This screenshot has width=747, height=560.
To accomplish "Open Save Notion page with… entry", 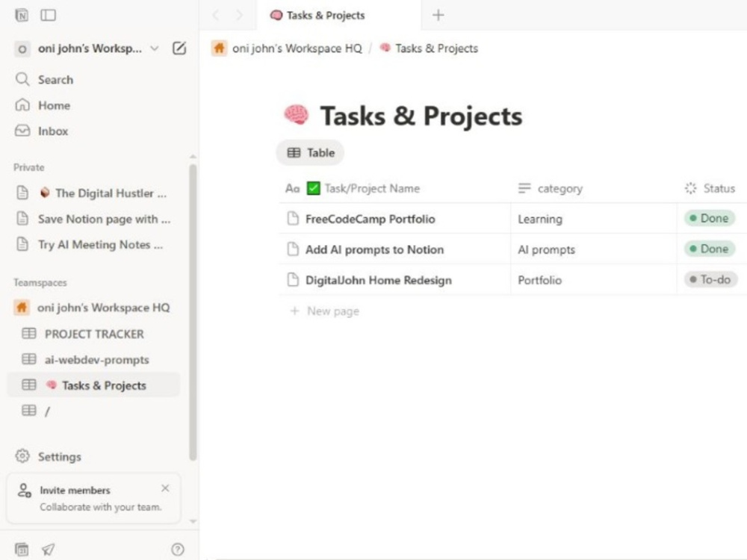I will pos(104,219).
